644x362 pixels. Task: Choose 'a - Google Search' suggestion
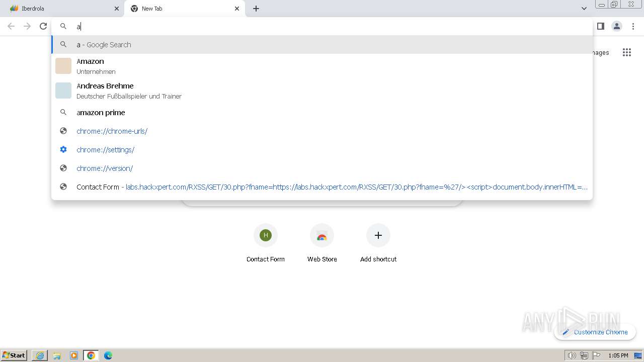point(322,45)
